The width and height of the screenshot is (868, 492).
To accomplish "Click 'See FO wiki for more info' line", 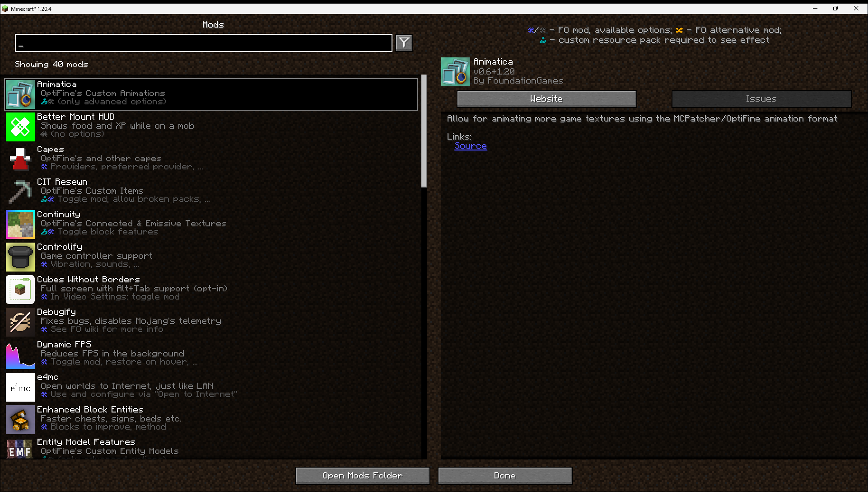I will [107, 329].
